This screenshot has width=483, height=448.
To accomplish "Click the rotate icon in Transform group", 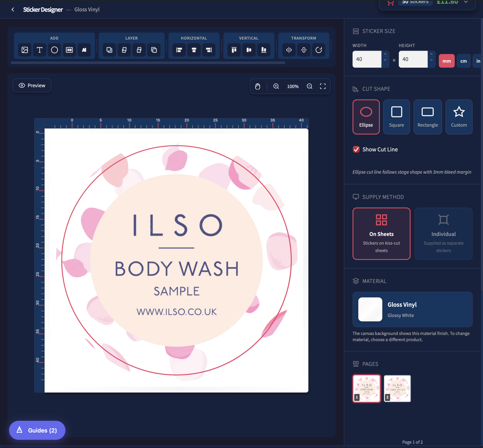I will pyautogui.click(x=319, y=50).
